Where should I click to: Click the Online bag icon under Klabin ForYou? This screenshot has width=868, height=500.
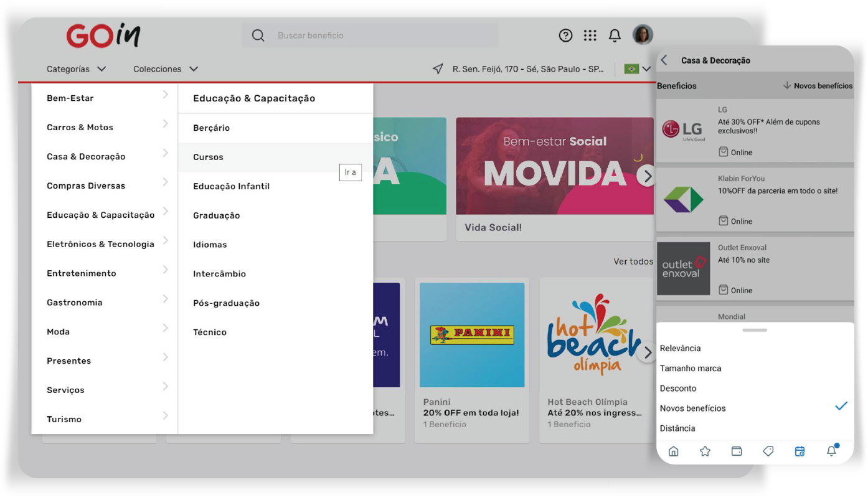(723, 220)
